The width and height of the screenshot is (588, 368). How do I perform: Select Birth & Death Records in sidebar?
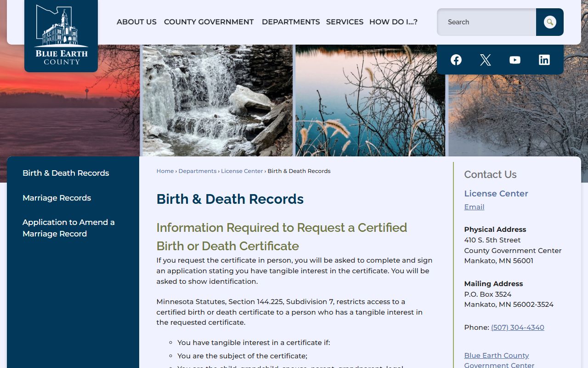tap(66, 173)
